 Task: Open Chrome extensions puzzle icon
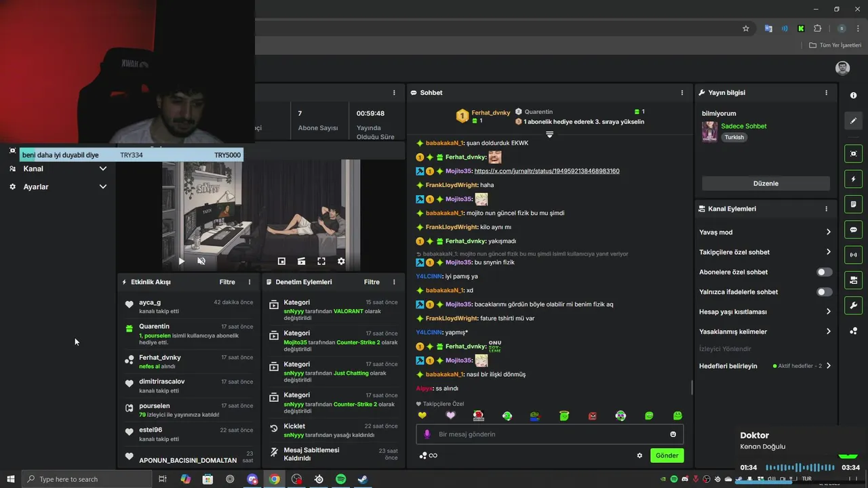pyautogui.click(x=817, y=28)
